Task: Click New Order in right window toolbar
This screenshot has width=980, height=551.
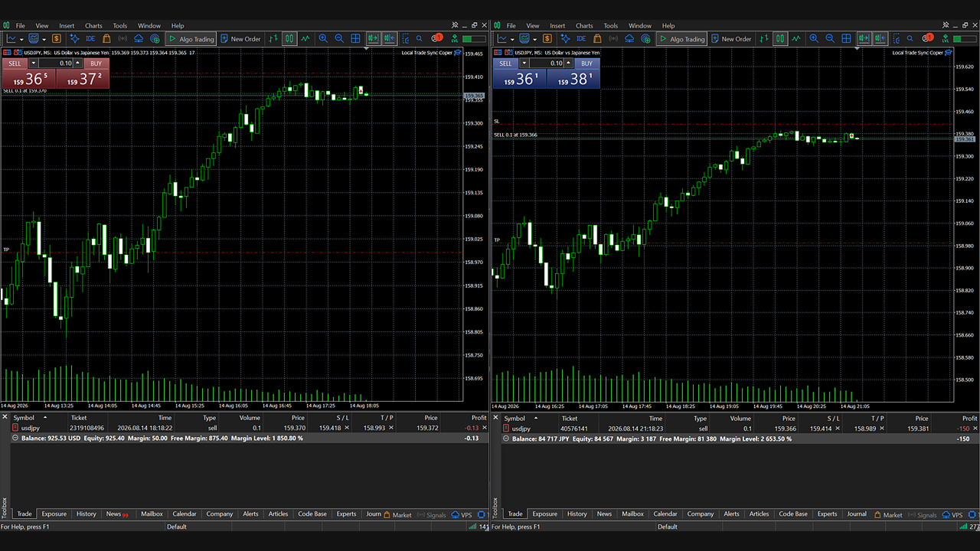Action: pyautogui.click(x=730, y=38)
